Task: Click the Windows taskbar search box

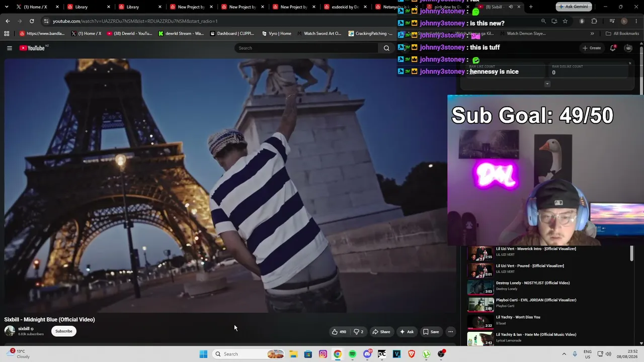Action: tap(249, 354)
